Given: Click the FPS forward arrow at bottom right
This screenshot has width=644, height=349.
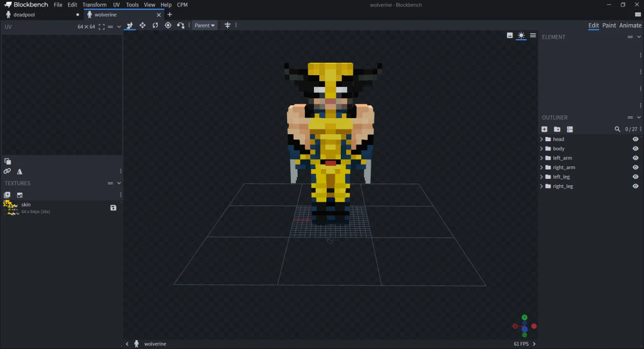Looking at the screenshot, I should coord(534,344).
